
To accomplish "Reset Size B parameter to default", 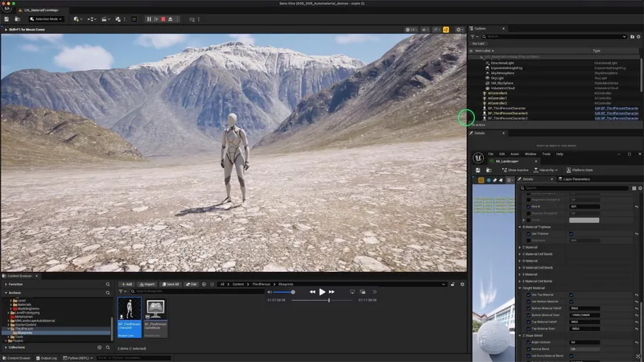I will (637, 207).
